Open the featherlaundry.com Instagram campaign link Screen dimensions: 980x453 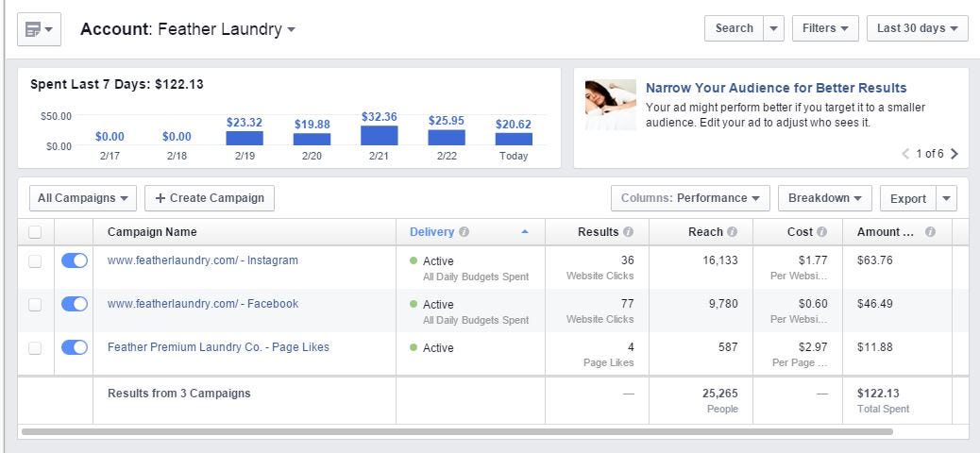(x=202, y=260)
